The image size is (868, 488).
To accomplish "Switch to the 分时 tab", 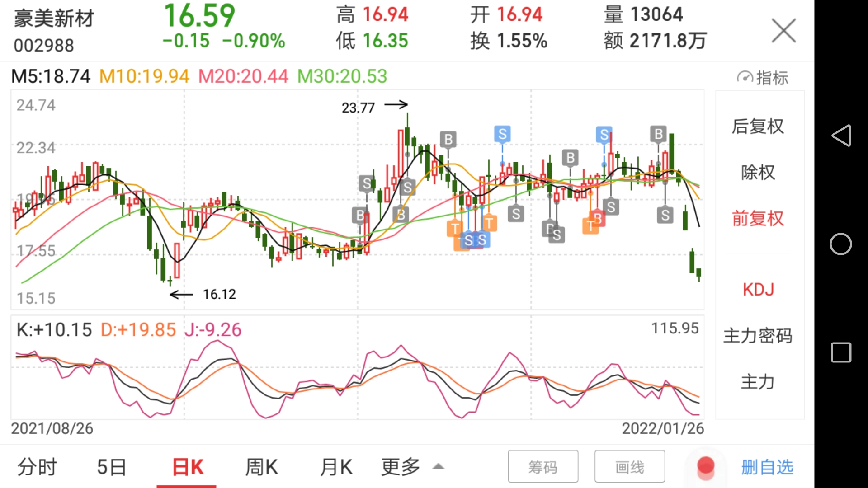I will [37, 467].
